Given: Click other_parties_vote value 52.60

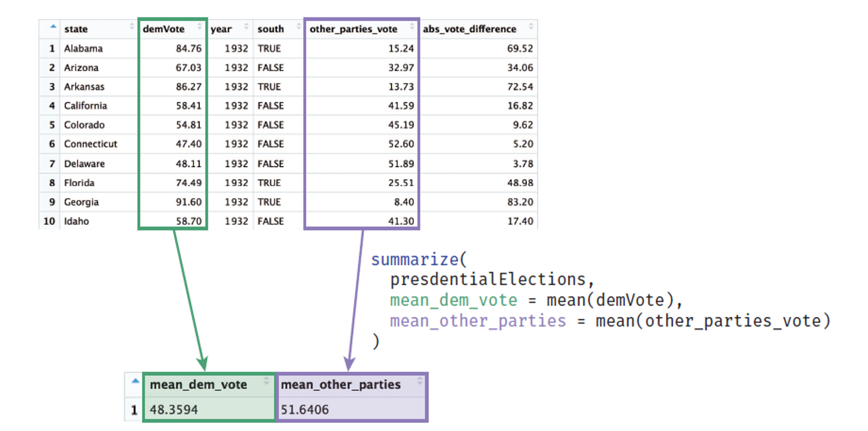Looking at the screenshot, I should [x=401, y=144].
